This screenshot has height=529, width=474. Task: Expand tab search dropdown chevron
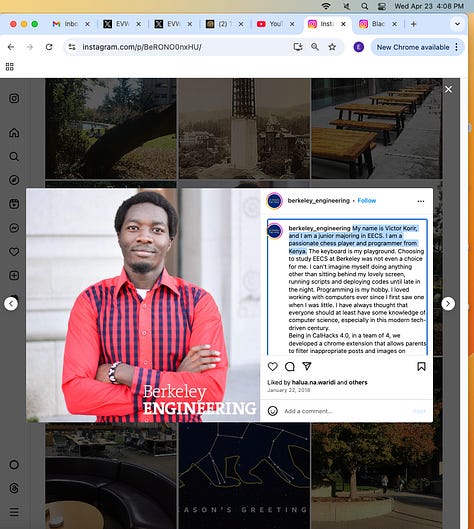tap(457, 24)
